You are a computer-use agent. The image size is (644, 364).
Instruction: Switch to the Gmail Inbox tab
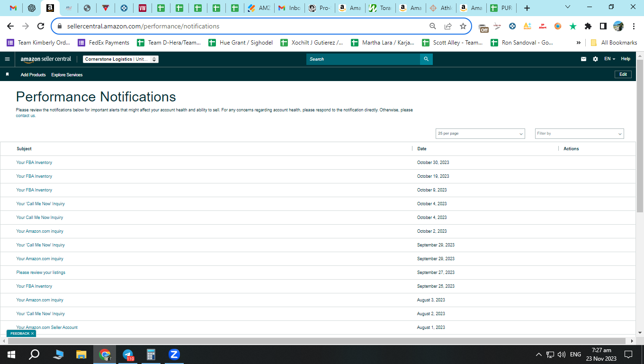click(289, 8)
